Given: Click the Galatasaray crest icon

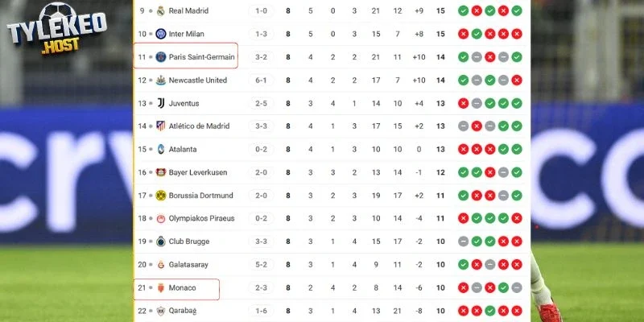Looking at the screenshot, I should coord(161,264).
